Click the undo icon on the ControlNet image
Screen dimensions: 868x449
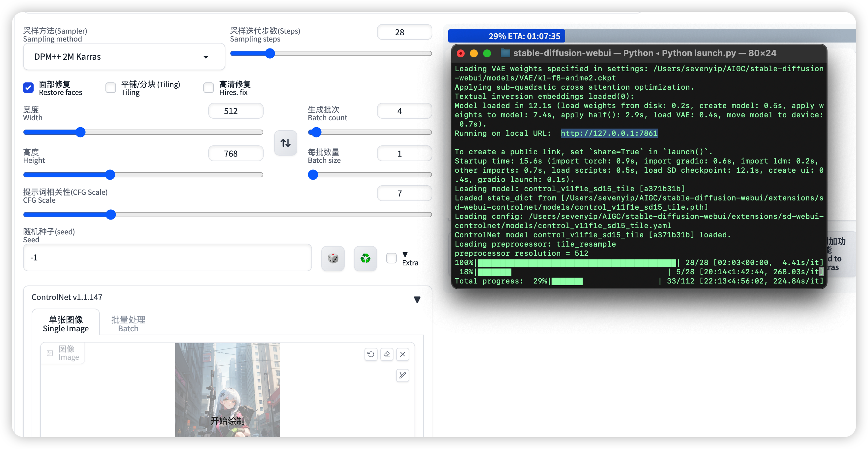(x=371, y=354)
